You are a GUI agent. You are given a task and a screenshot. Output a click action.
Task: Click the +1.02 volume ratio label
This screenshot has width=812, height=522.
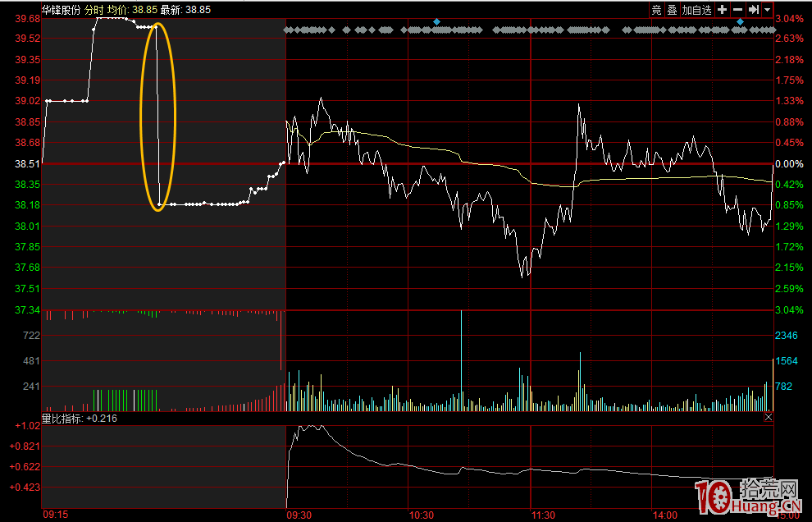[x=27, y=426]
